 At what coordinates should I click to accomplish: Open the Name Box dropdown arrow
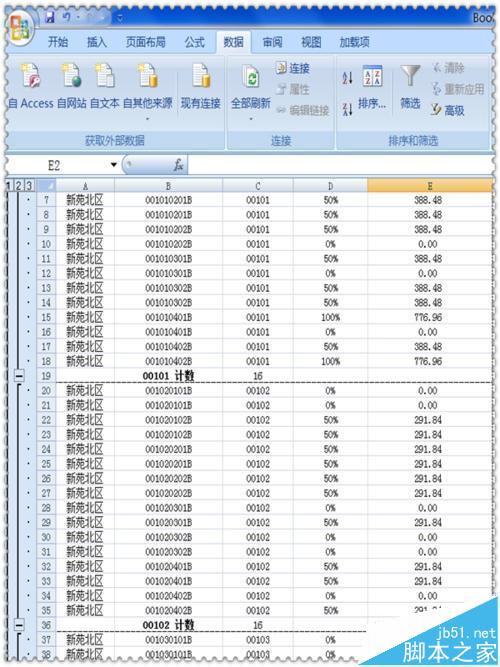pyautogui.click(x=114, y=165)
